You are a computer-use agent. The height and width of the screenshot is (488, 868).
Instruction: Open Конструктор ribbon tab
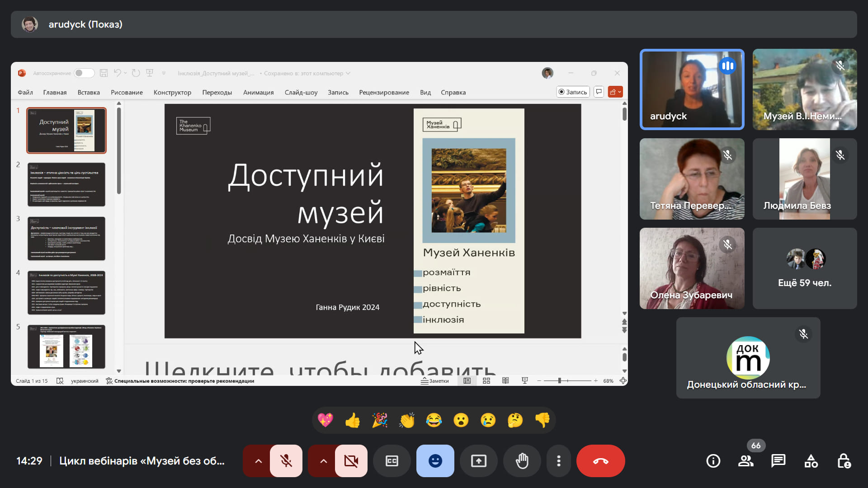click(172, 92)
